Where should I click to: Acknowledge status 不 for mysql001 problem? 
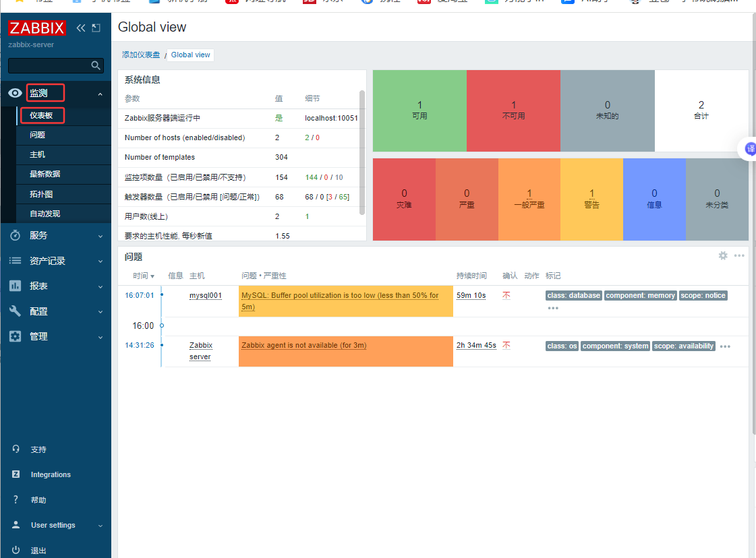[x=506, y=295]
